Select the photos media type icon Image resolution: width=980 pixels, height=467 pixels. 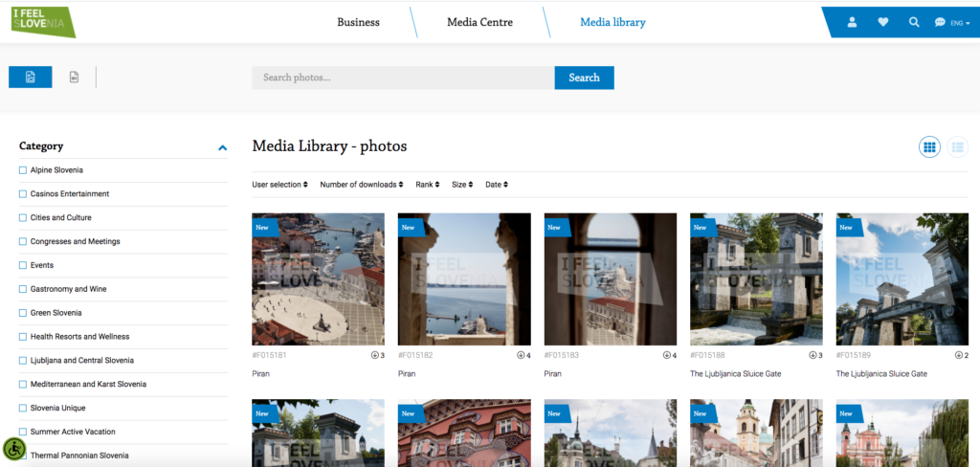pyautogui.click(x=30, y=77)
